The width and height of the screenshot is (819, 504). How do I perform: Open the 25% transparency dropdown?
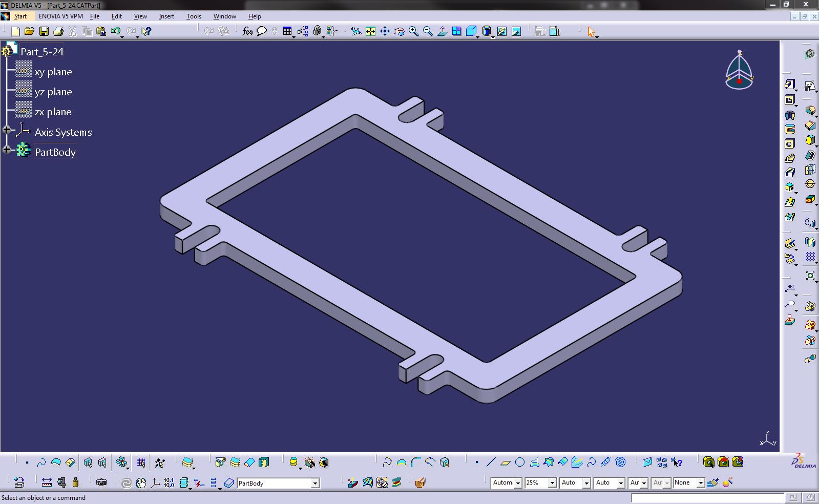(552, 483)
